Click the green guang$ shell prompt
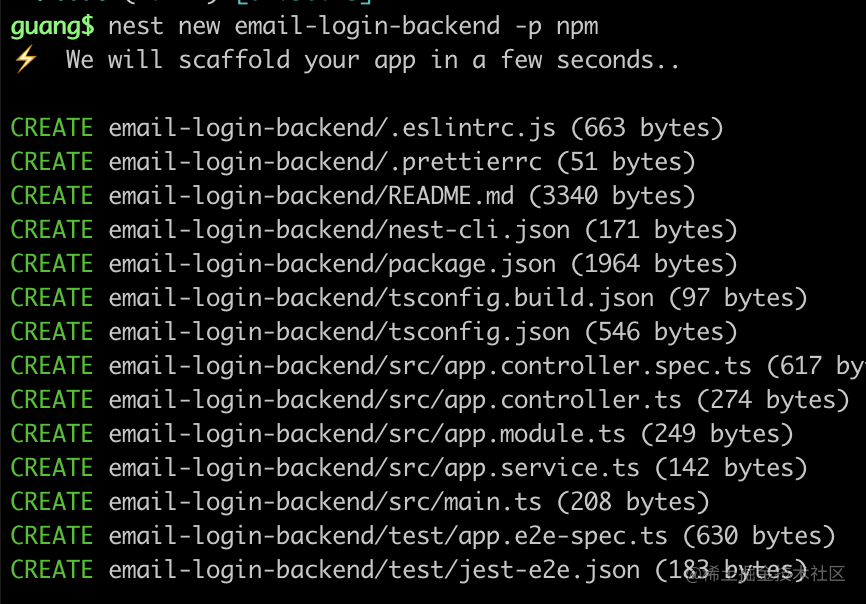This screenshot has height=604, width=866. [53, 26]
